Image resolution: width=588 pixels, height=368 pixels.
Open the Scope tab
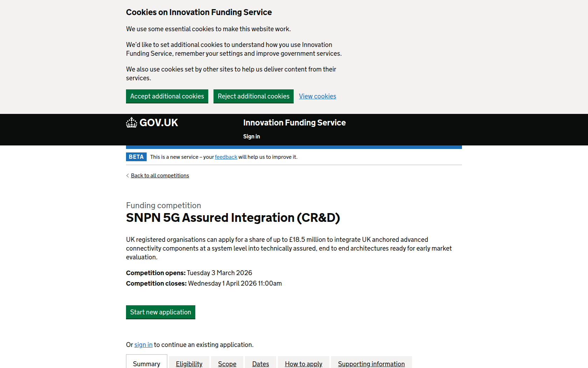tap(227, 363)
